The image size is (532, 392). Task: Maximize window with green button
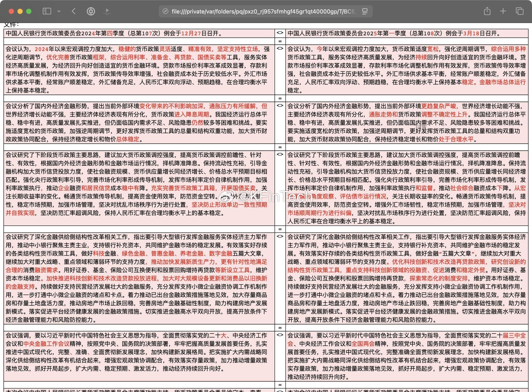29,11
